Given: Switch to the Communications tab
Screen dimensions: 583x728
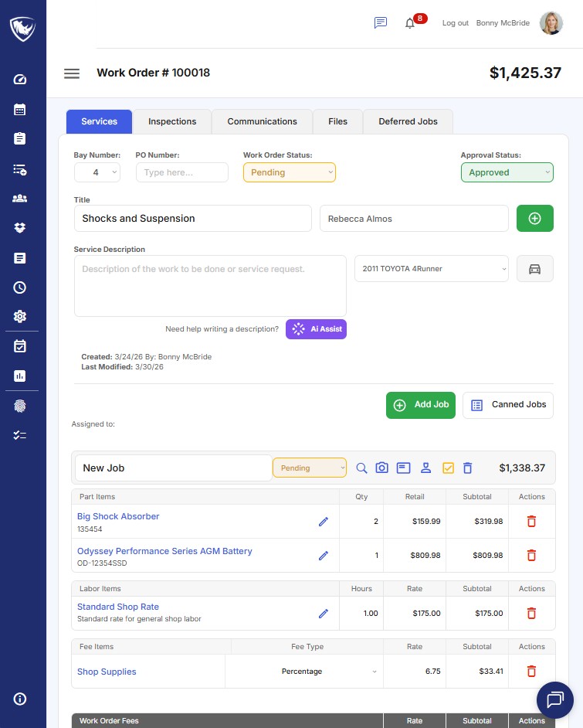Looking at the screenshot, I should [262, 121].
